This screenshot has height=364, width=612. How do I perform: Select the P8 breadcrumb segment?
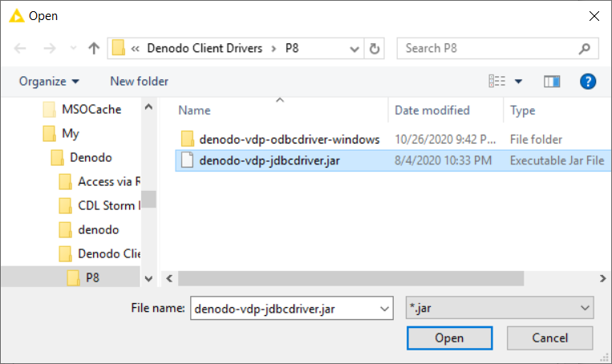click(292, 48)
